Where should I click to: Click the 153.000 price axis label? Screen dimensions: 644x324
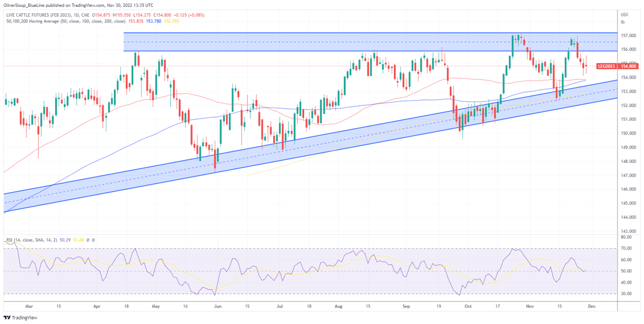coord(629,92)
